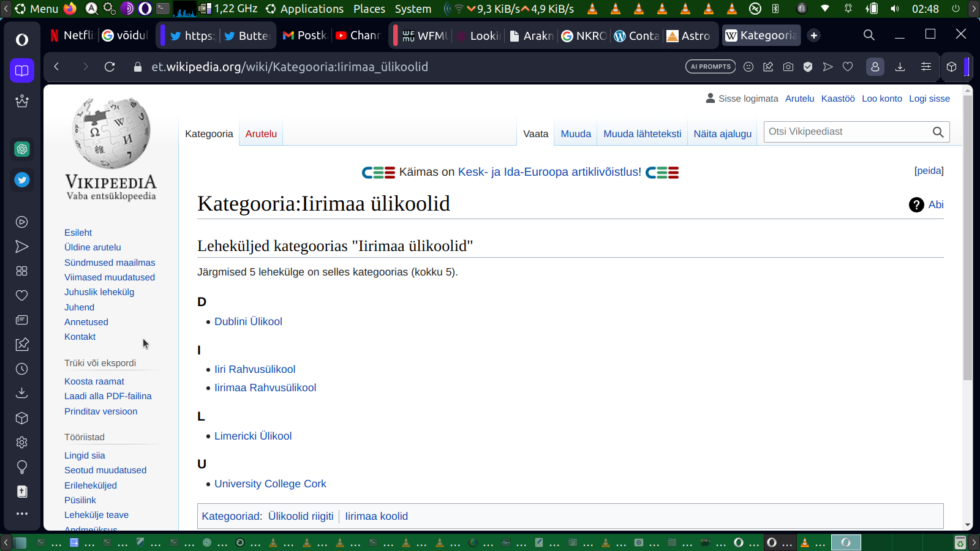This screenshot has width=980, height=551.
Task: Go back to the previous page
Action: [x=56, y=67]
